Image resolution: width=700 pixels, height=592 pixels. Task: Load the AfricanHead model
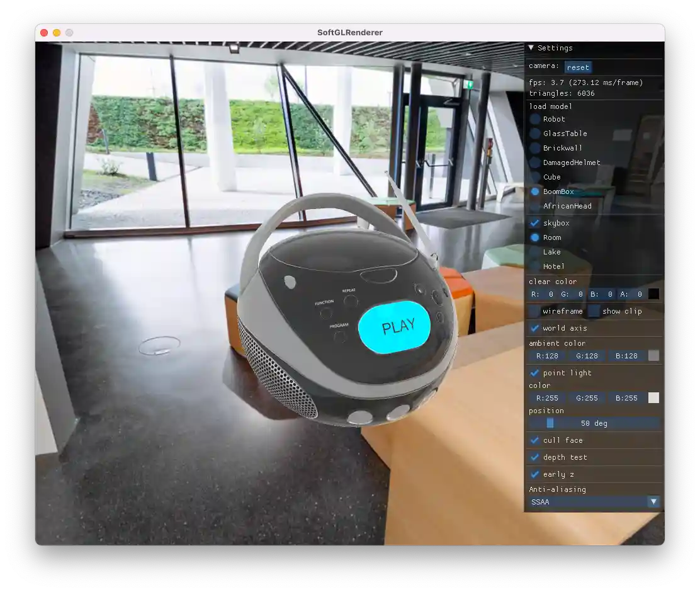click(x=535, y=206)
